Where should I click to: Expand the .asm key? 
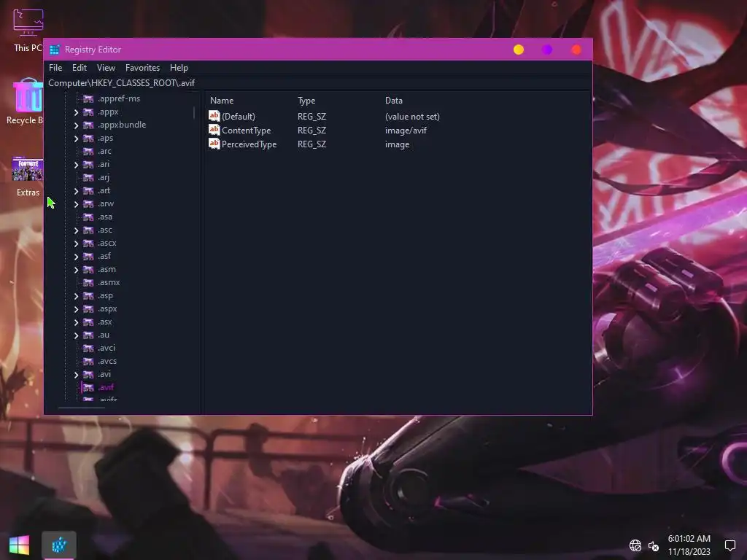point(76,270)
